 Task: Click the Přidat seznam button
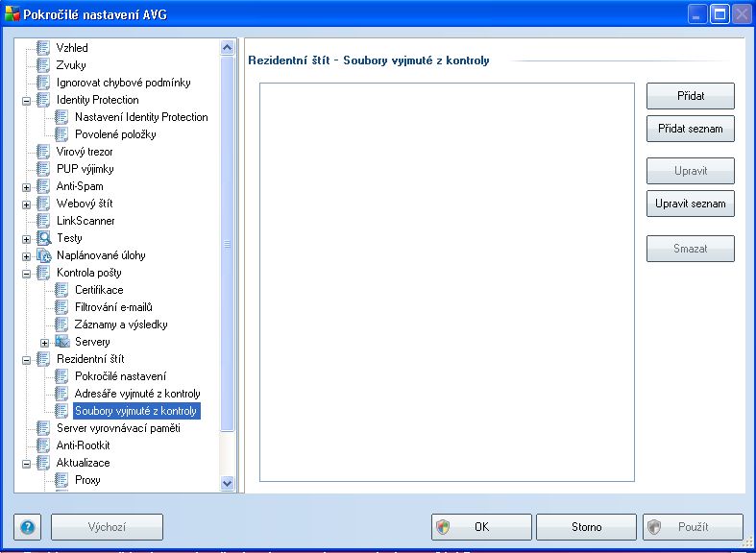(691, 129)
